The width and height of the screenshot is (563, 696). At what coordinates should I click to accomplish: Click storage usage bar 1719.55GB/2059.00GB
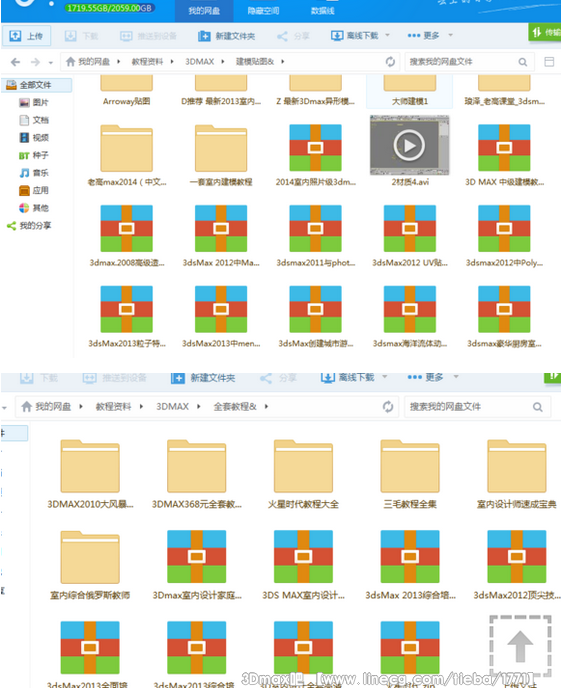109,8
